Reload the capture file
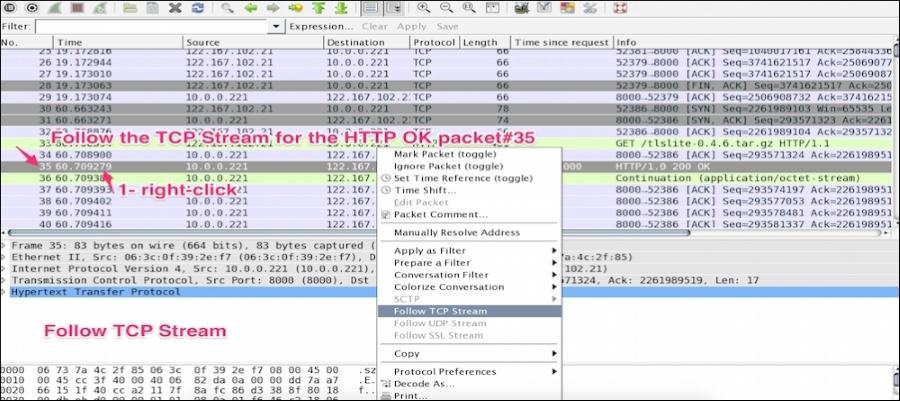The image size is (900, 401). (197, 8)
